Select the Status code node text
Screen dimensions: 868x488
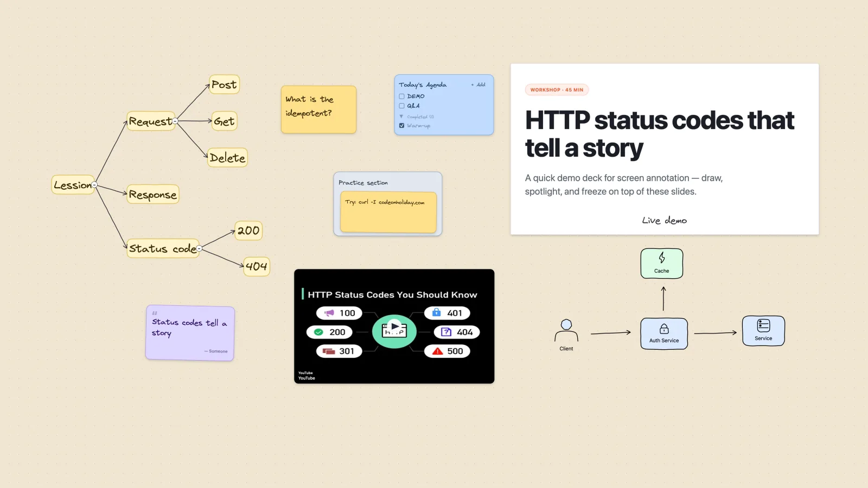click(x=163, y=249)
